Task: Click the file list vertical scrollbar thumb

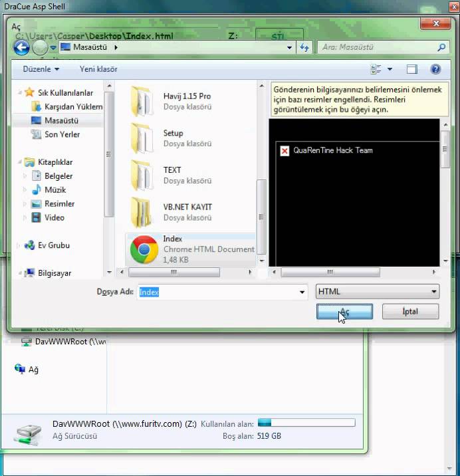Action: pos(261,217)
